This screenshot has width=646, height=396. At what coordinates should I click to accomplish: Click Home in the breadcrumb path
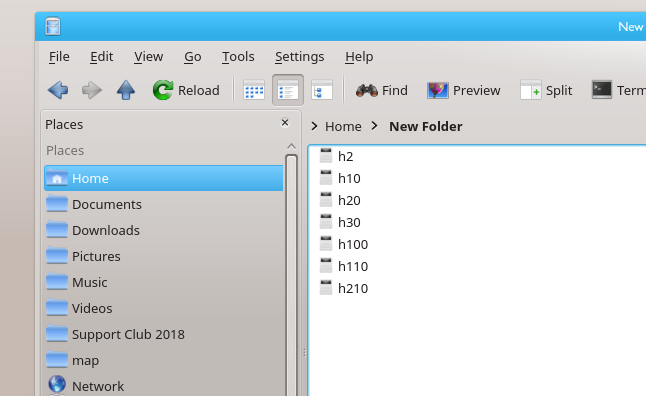point(343,127)
